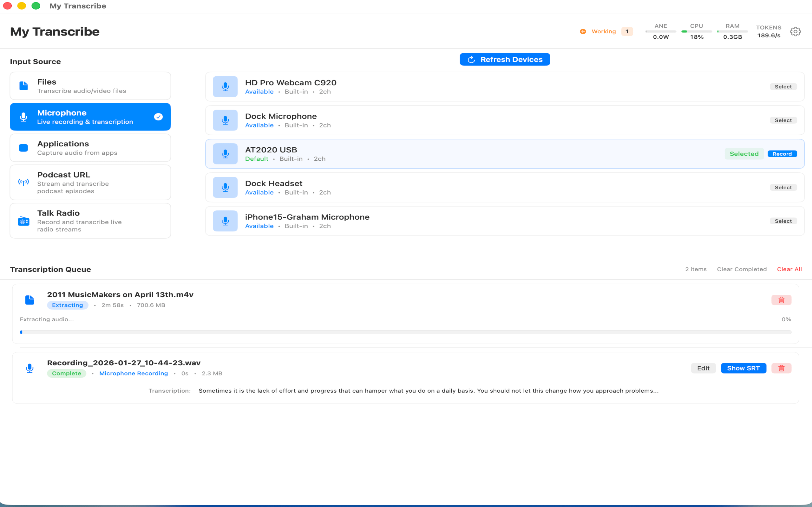
Task: Open the settings gear icon
Action: (x=795, y=31)
